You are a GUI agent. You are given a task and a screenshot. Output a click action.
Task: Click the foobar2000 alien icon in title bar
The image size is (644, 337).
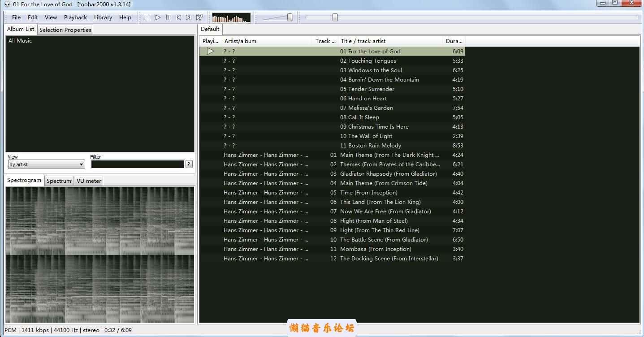pyautogui.click(x=7, y=4)
